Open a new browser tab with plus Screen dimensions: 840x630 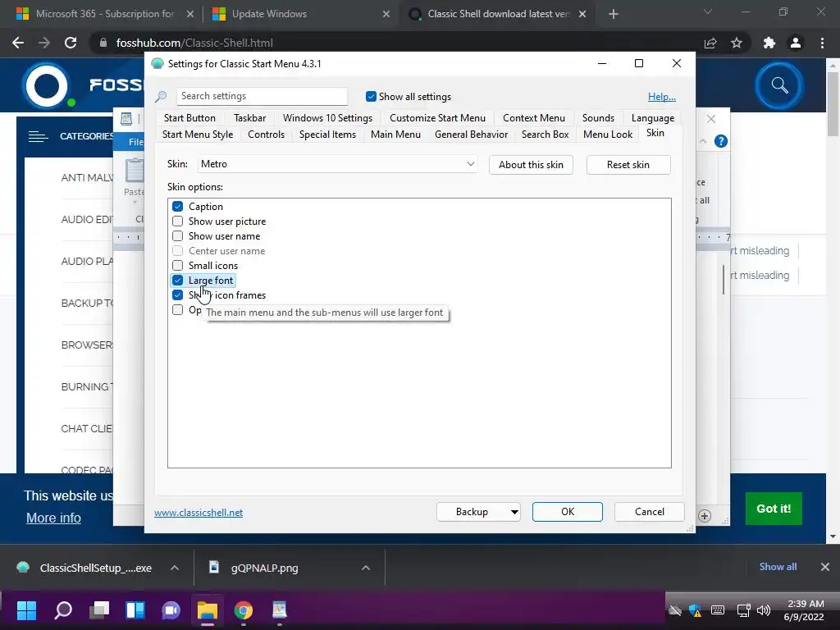614,14
